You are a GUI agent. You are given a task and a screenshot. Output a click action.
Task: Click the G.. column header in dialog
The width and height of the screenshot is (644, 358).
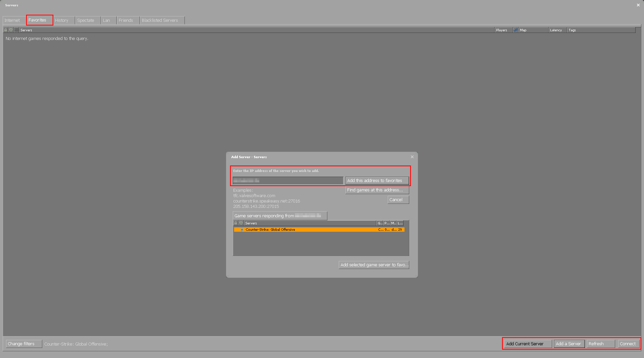[x=380, y=223]
